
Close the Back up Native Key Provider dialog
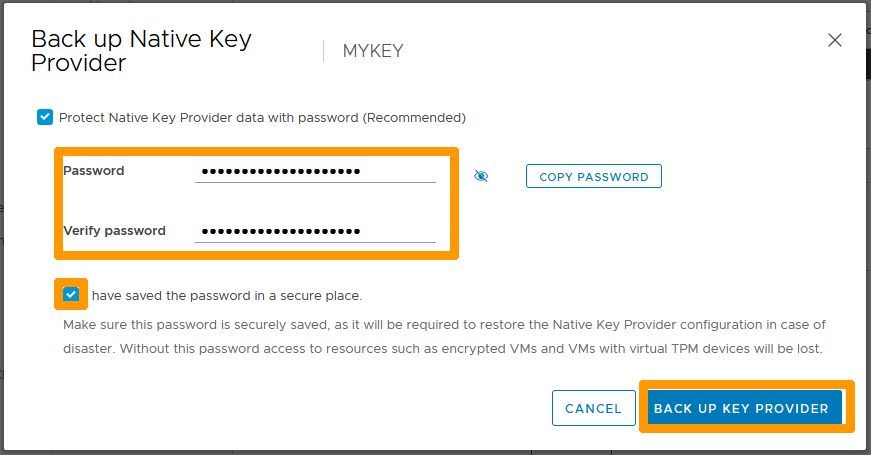835,40
